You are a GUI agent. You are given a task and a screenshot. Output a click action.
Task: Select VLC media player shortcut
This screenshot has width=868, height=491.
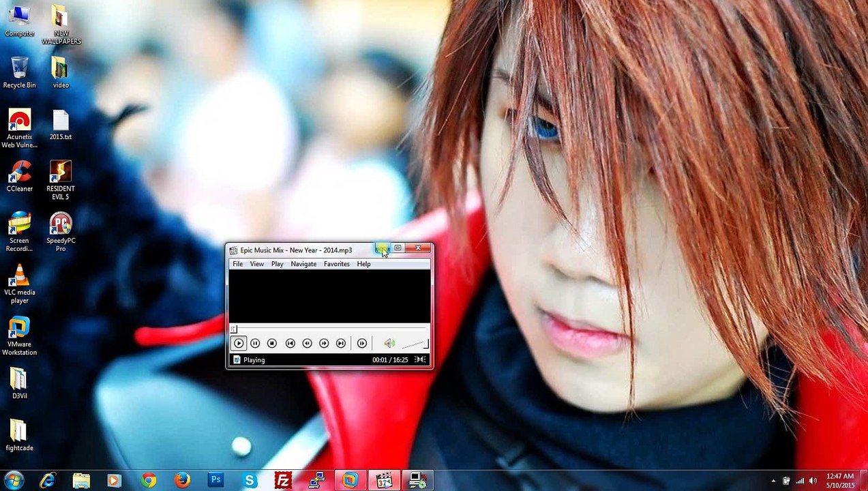click(x=19, y=284)
